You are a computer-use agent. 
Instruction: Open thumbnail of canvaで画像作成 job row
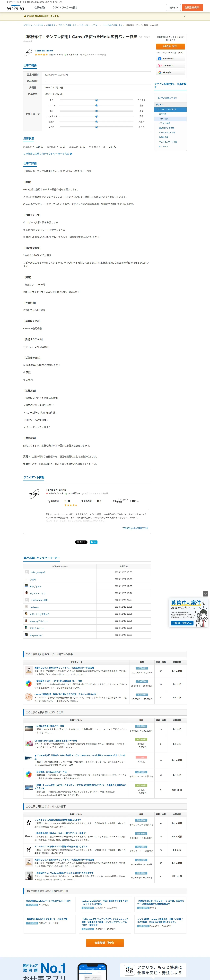29,697
